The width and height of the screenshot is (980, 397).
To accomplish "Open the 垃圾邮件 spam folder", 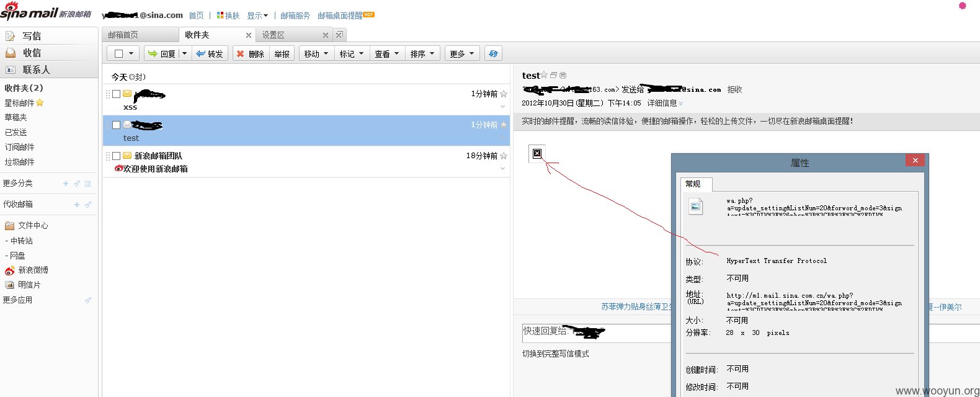I will [20, 162].
